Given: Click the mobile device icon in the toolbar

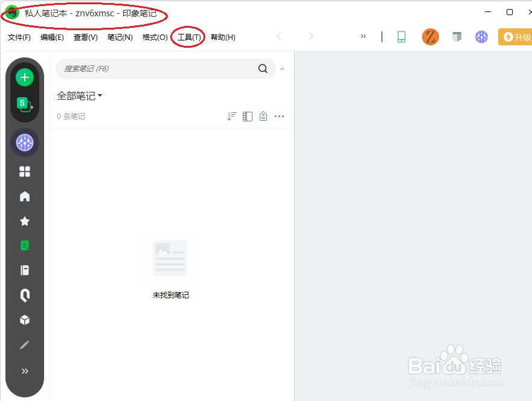Looking at the screenshot, I should [402, 37].
